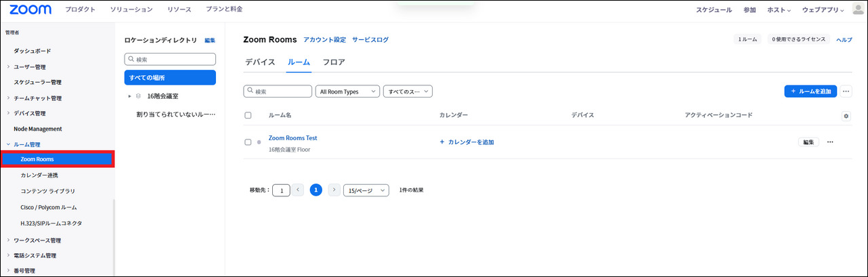Click the 1 ルーム badge
The height and width of the screenshot is (277, 868).
click(747, 39)
